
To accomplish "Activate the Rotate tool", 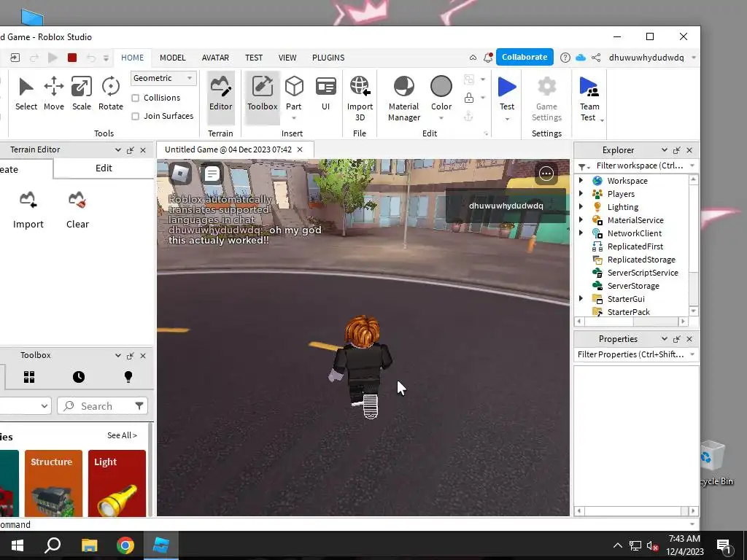I will tap(111, 93).
